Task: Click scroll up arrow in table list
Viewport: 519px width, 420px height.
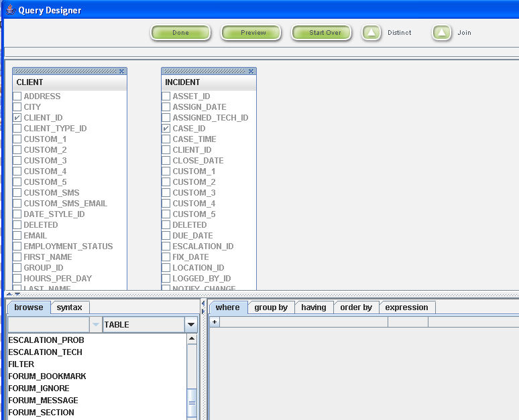Action: pyautogui.click(x=192, y=340)
